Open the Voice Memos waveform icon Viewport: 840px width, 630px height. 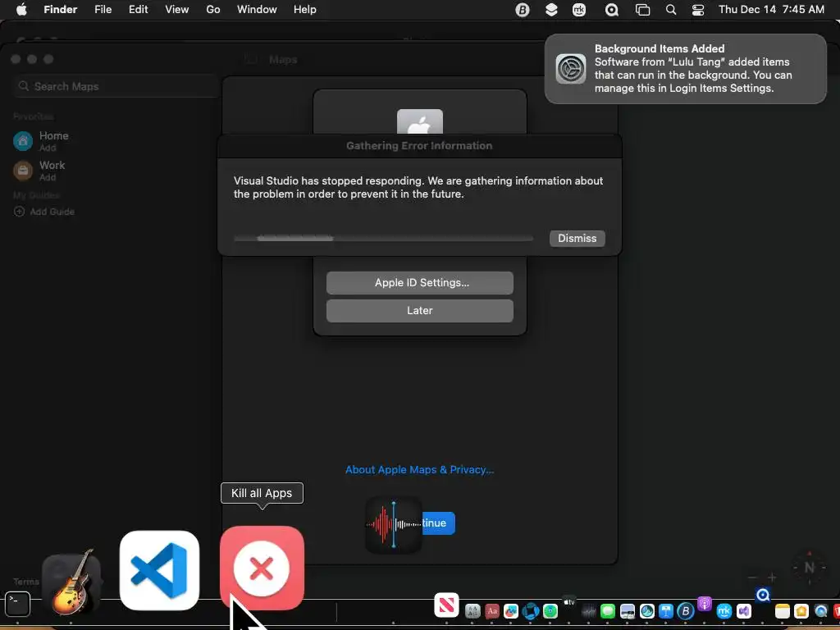click(393, 525)
